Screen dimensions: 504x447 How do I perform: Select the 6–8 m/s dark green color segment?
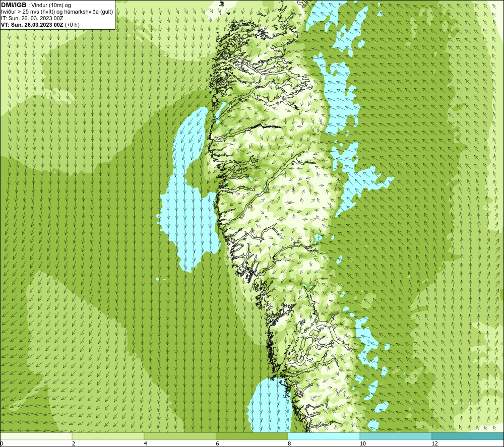point(252,436)
